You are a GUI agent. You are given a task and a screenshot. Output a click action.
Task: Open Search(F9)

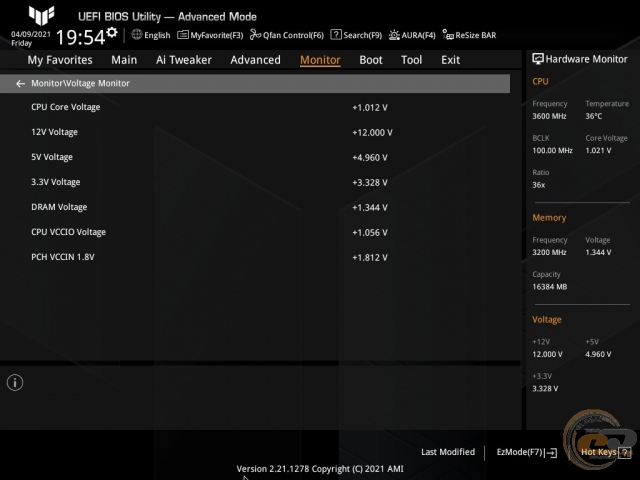click(x=356, y=35)
